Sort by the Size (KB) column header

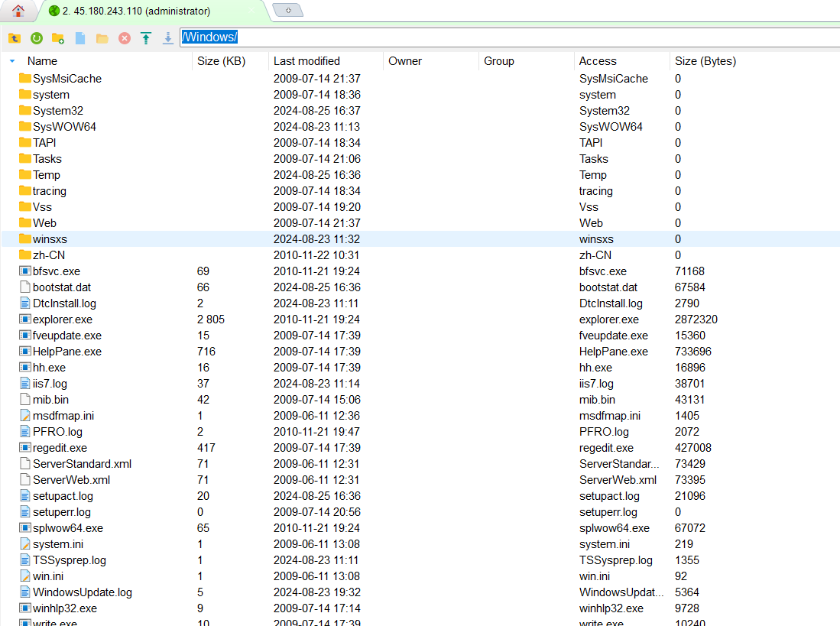pyautogui.click(x=221, y=61)
